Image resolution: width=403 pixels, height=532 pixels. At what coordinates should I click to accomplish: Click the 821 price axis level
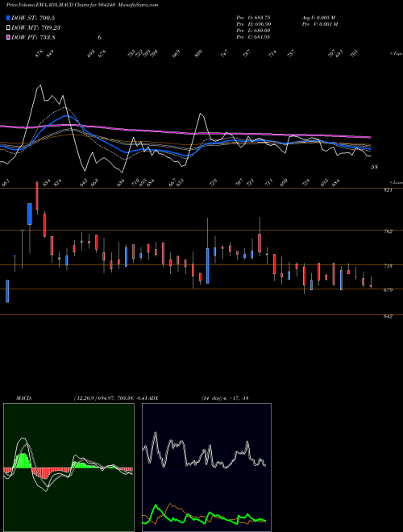[388, 190]
